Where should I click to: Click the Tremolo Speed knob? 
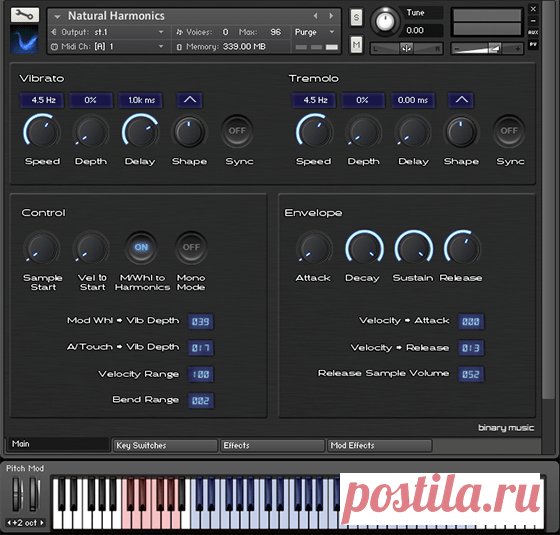[x=314, y=131]
